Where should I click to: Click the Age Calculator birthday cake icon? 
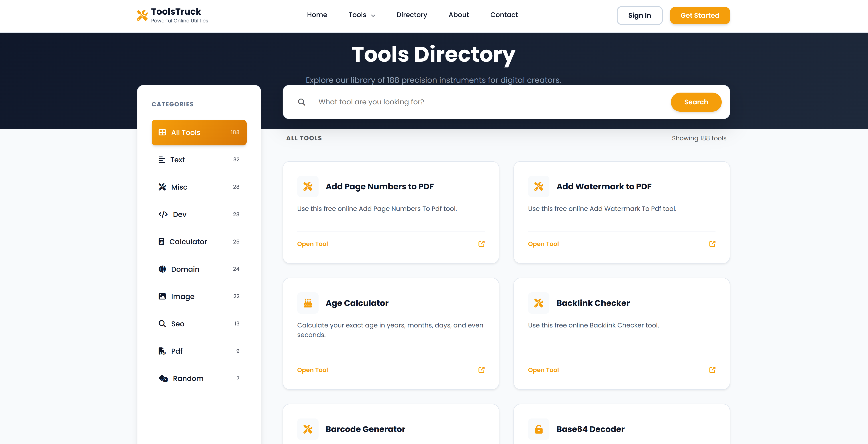(308, 303)
